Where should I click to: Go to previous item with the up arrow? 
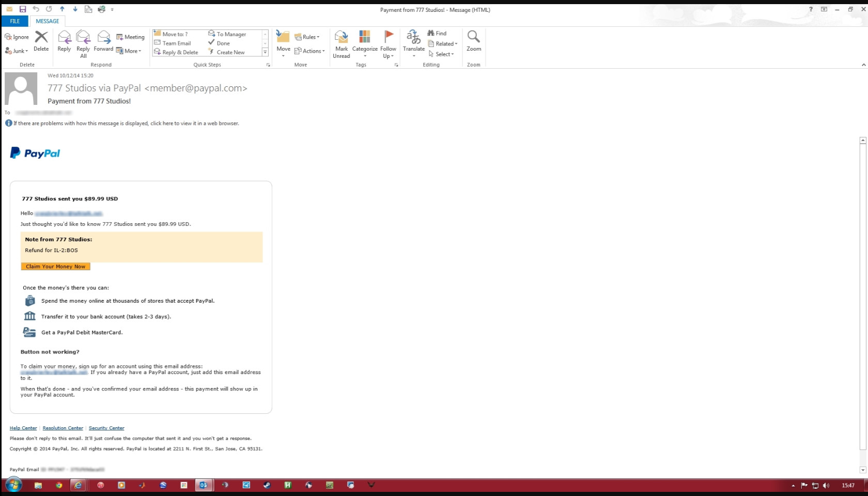[x=62, y=9]
